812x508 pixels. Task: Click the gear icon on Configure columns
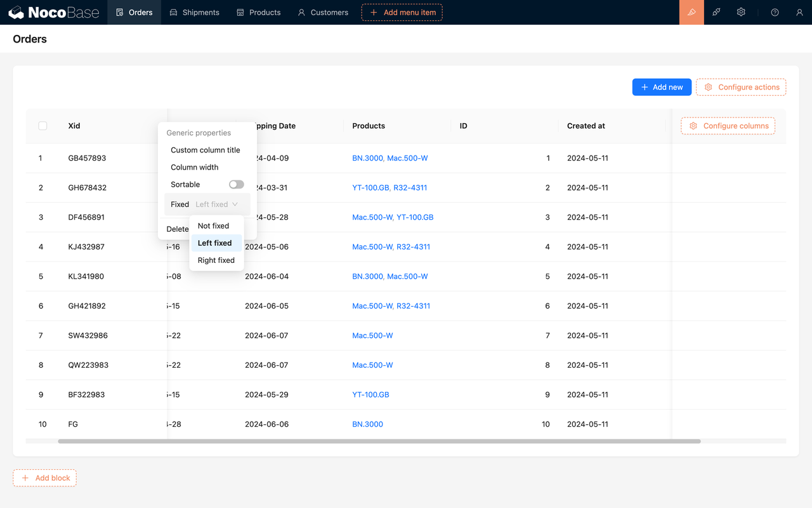tap(693, 126)
